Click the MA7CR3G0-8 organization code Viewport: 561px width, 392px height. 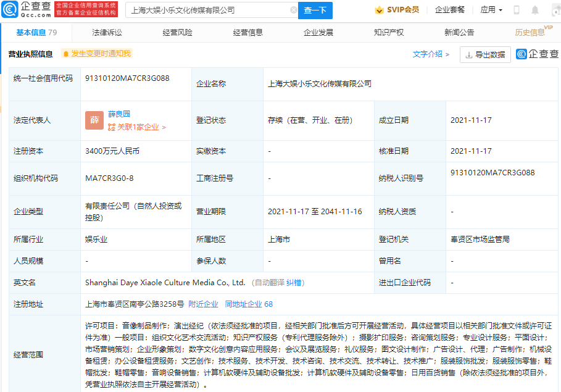pyautogui.click(x=109, y=178)
